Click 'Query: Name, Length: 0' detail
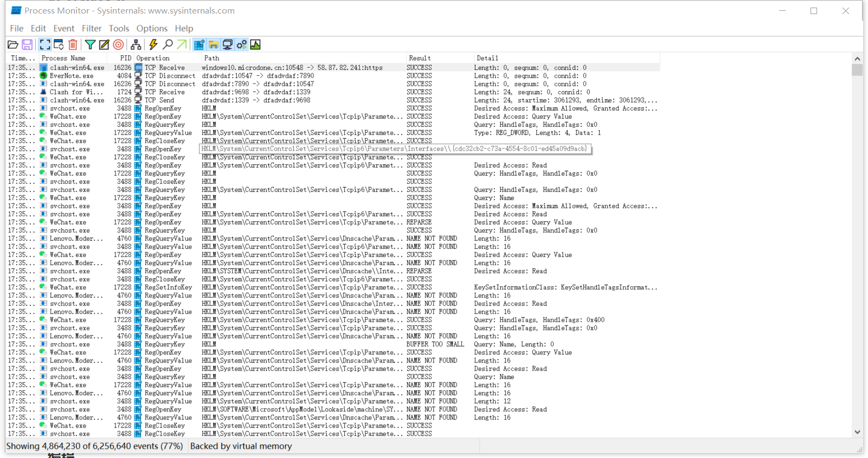 tap(514, 344)
